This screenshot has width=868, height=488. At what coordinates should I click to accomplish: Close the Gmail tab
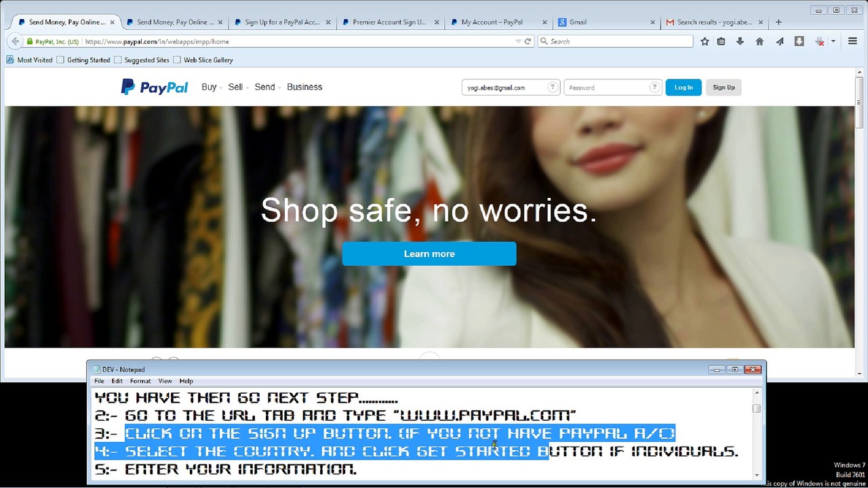652,22
